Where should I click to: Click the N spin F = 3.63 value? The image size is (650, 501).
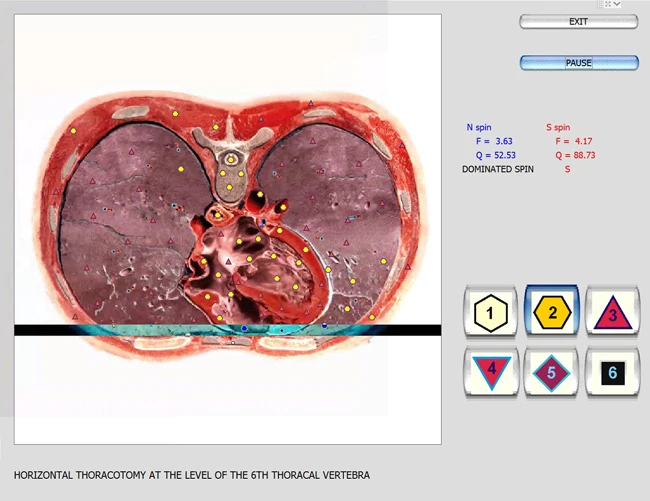pyautogui.click(x=493, y=142)
